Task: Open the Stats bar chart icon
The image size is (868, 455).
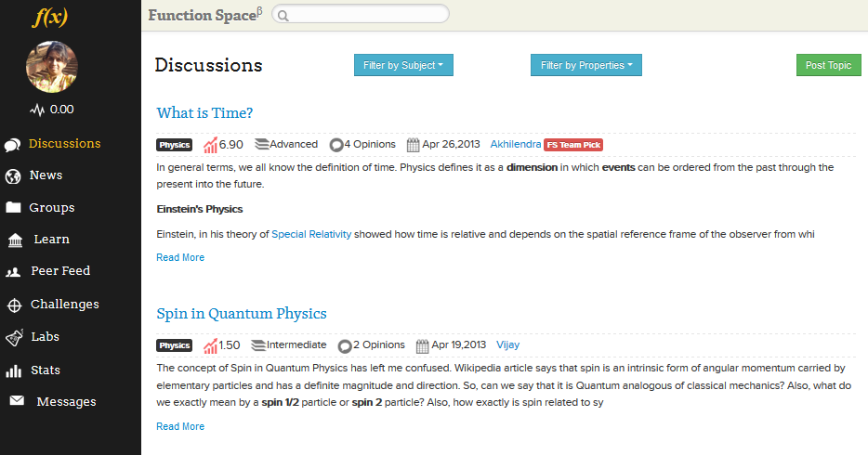Action: click(x=14, y=370)
